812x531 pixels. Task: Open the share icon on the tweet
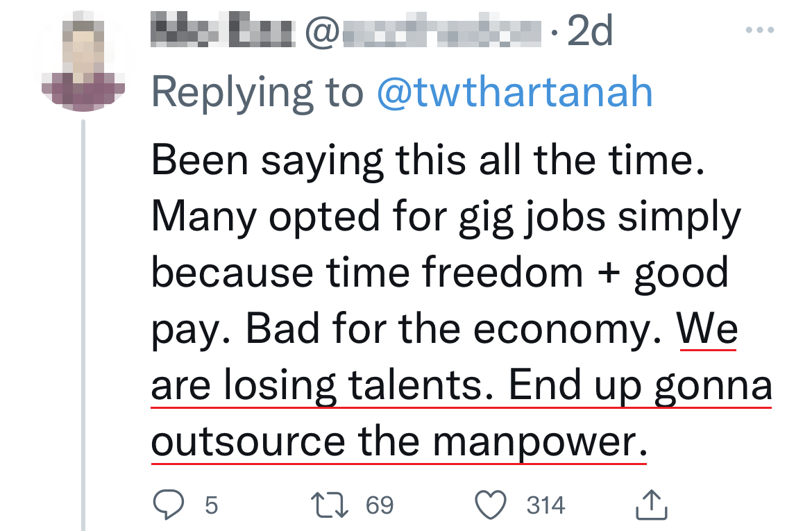coord(652,505)
